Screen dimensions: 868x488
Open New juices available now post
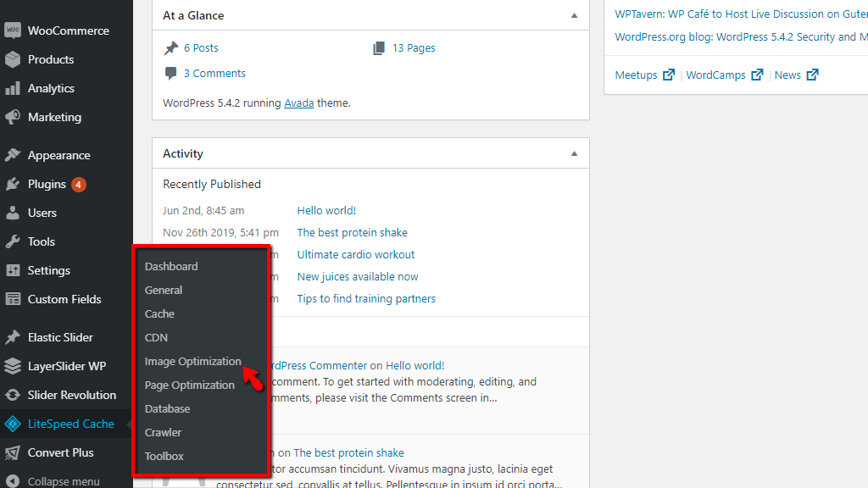[358, 277]
